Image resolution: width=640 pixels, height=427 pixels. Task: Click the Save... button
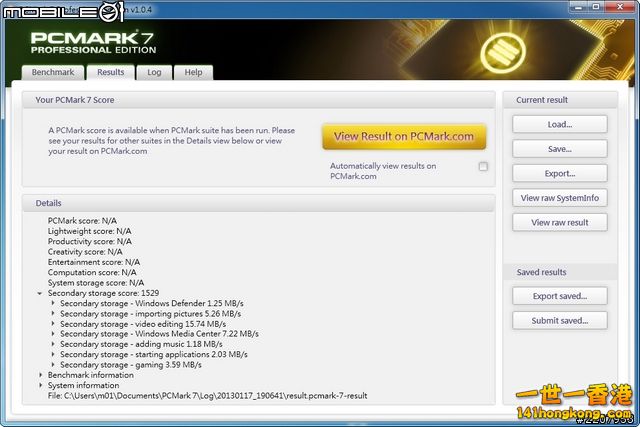[559, 149]
